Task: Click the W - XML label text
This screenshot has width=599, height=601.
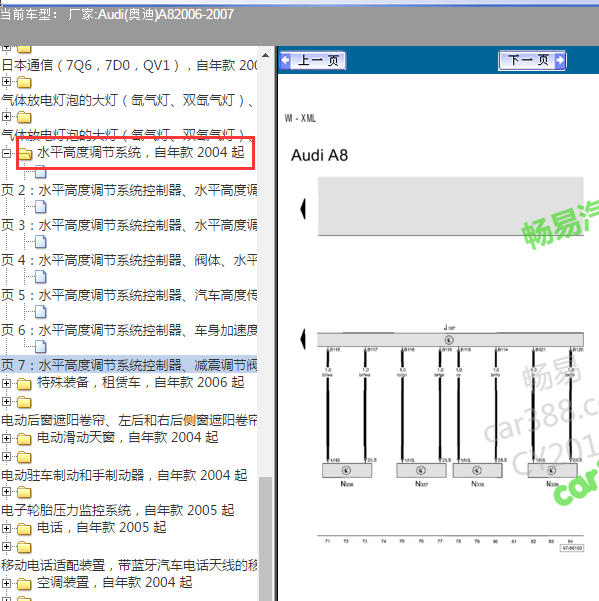Action: click(300, 118)
